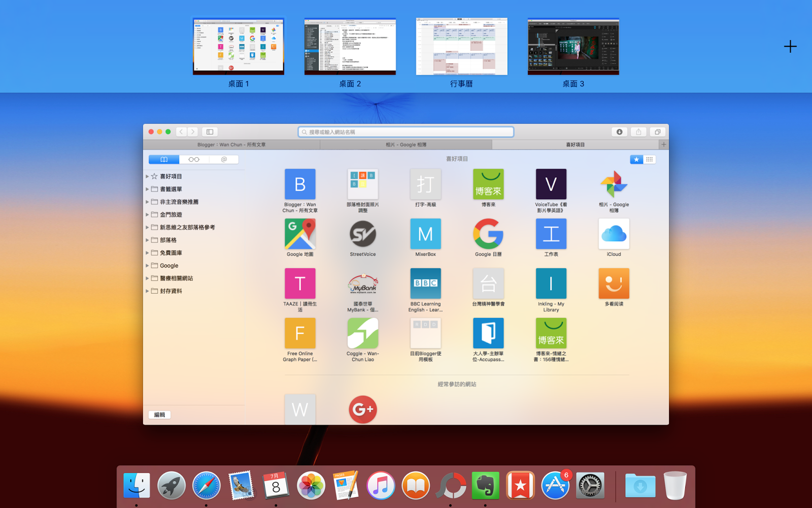Image resolution: width=812 pixels, height=508 pixels.
Task: Expand the 喜好項目 bookmark folder
Action: point(147,176)
